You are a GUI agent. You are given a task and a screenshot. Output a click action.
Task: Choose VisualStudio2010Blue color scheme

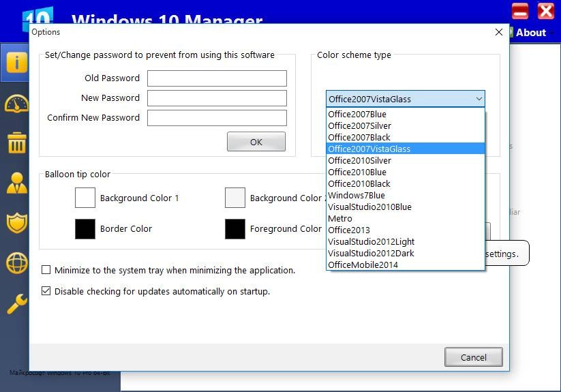click(406, 207)
